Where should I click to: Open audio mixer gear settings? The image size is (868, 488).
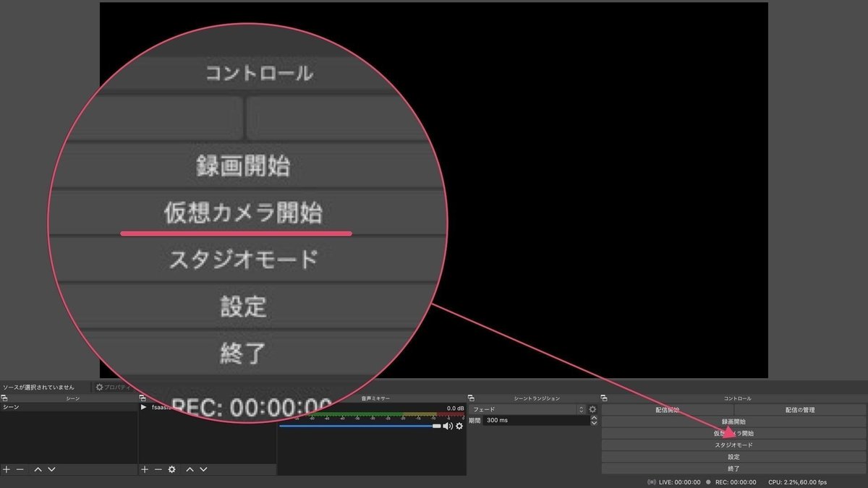click(x=459, y=427)
